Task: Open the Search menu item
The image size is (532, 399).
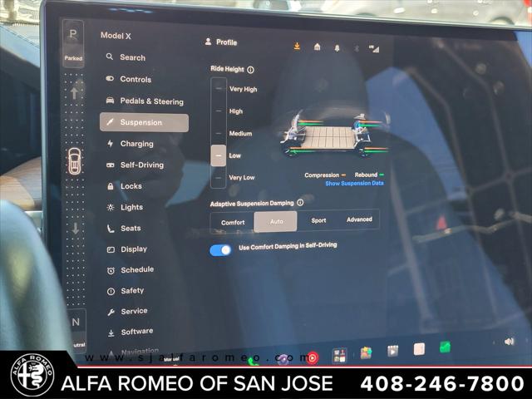Action: click(x=126, y=57)
